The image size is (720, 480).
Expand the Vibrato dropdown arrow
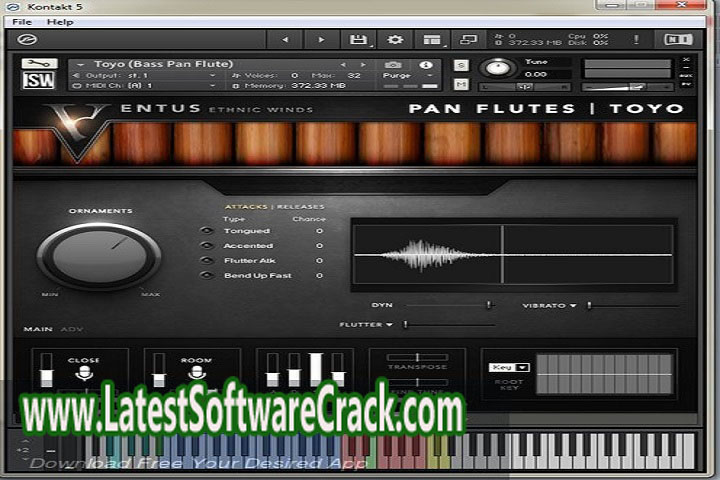click(575, 305)
